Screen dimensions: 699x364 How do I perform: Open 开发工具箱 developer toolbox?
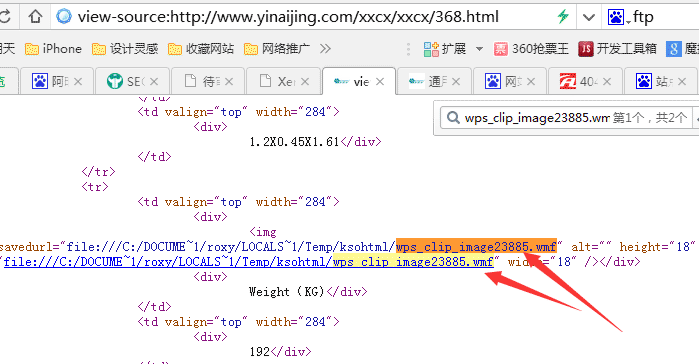[x=617, y=49]
